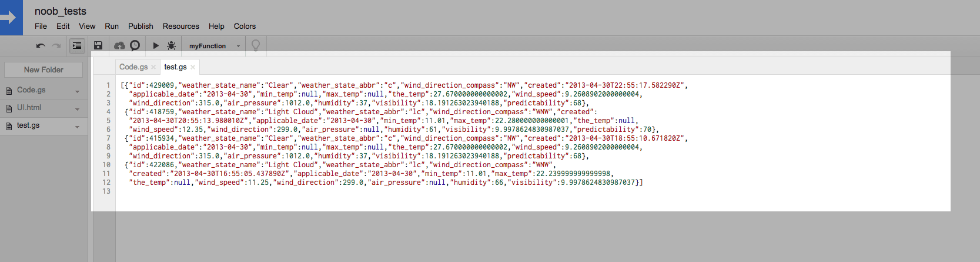Viewport: 980px width, 262px height.
Task: Toggle the indent formatting button
Action: pyautogui.click(x=77, y=46)
